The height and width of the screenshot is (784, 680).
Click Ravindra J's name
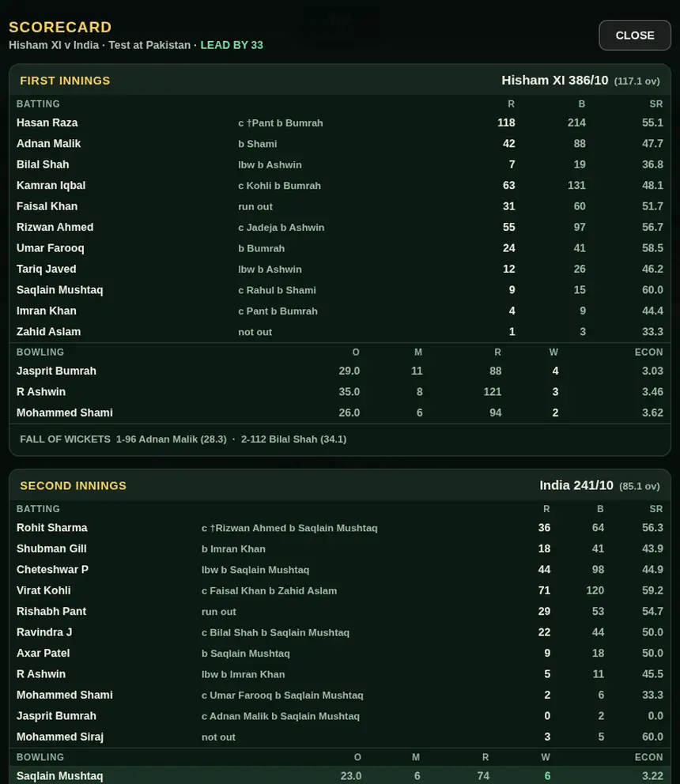pyautogui.click(x=44, y=632)
